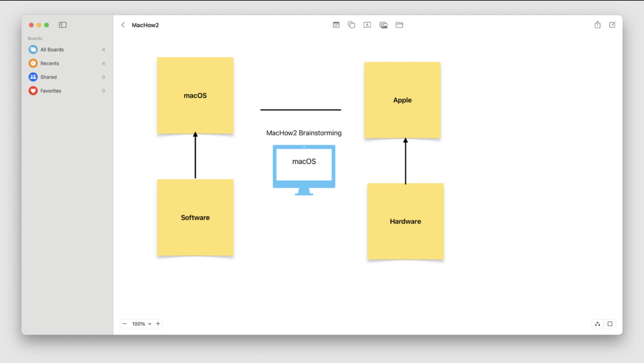Go back using the chevron beside MacHow2
Screen dimensions: 644x363
(123, 25)
